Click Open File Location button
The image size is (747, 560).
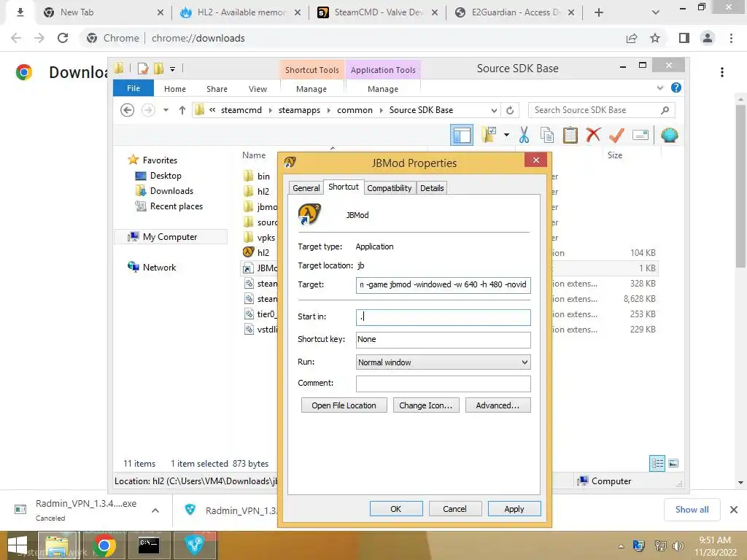click(x=344, y=405)
